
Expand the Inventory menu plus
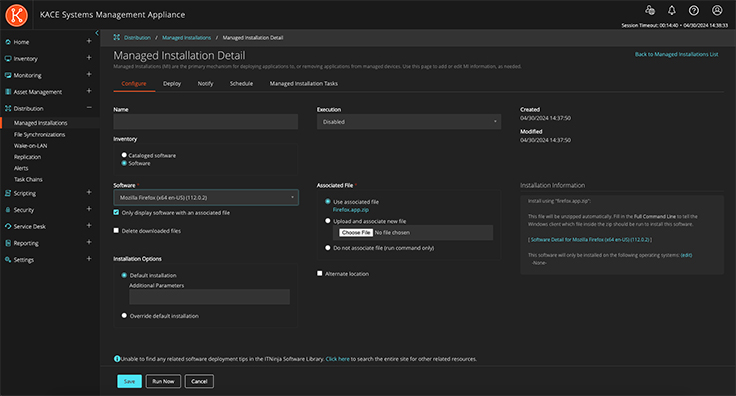tap(89, 58)
